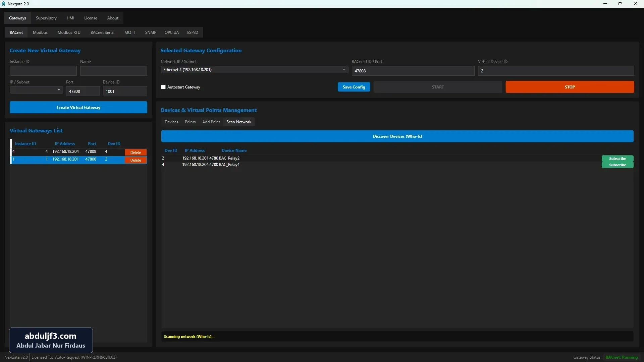The width and height of the screenshot is (644, 362).
Task: Delete gateway 192.168.18.204
Action: (136, 153)
